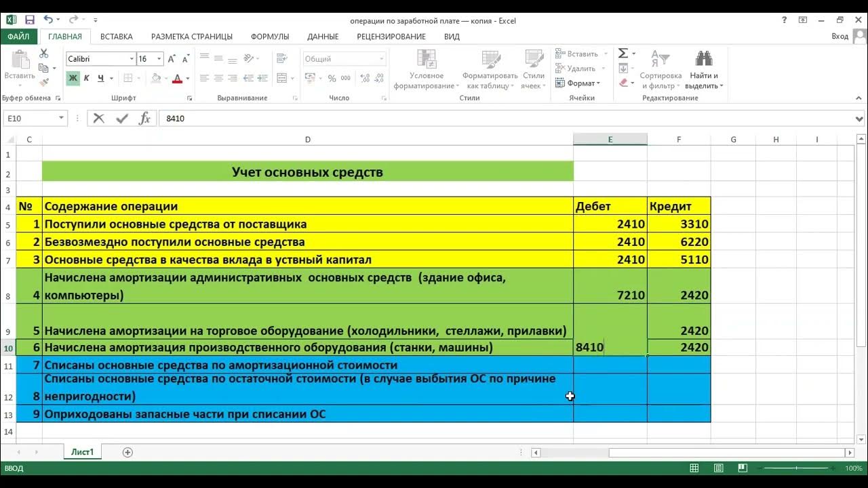Select the Лист1 sheet tab
This screenshot has width=868, height=488.
(x=83, y=452)
